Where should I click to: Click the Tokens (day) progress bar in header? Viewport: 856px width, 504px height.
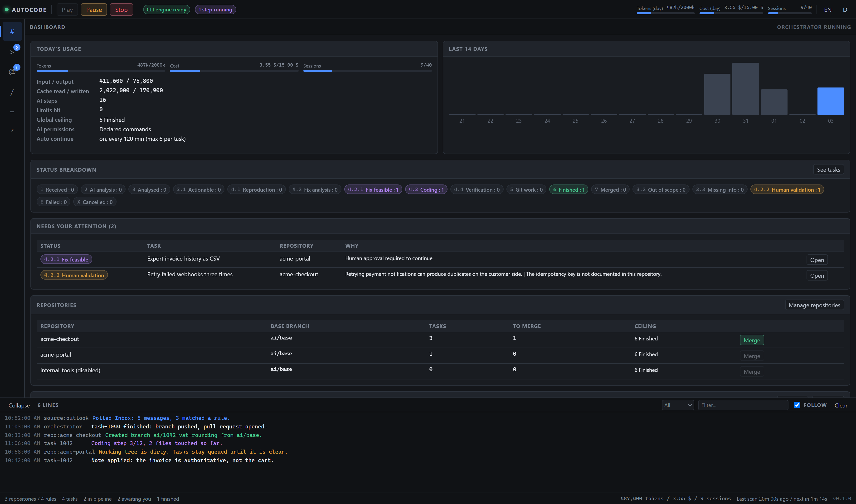(666, 13)
